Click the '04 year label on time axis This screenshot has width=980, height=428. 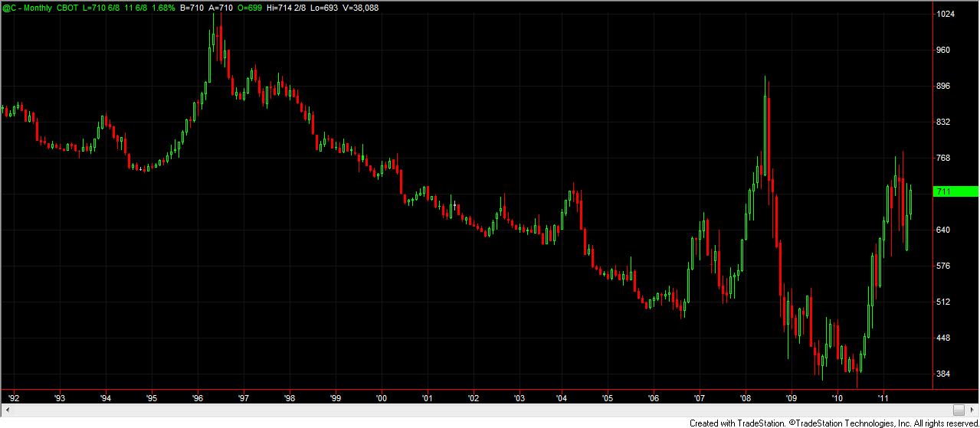pos(562,398)
